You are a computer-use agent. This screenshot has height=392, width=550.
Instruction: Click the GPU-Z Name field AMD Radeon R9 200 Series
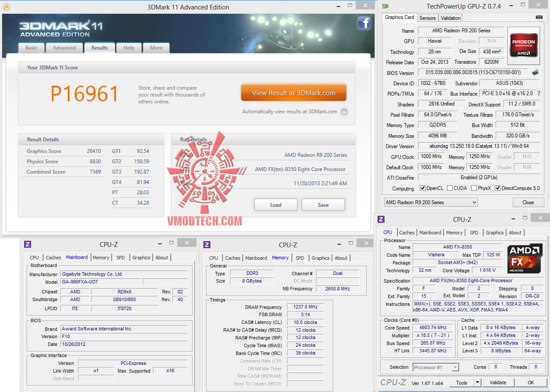[x=461, y=31]
